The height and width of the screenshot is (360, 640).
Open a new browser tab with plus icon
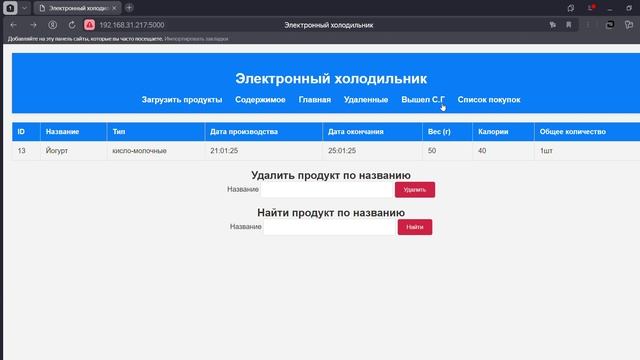129,8
